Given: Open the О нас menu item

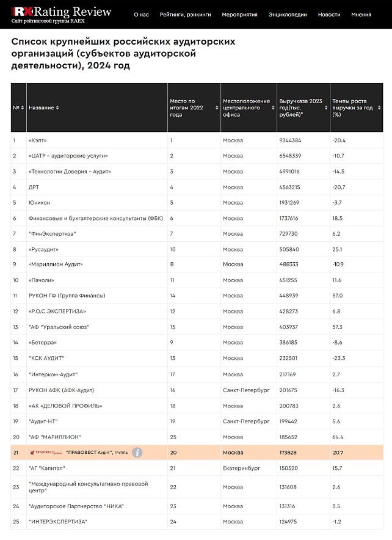Looking at the screenshot, I should (140, 15).
